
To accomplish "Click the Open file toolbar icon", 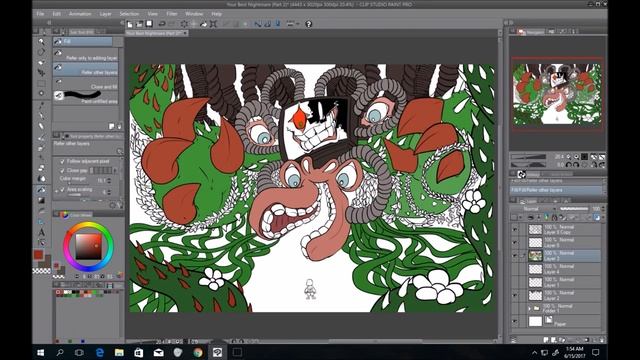I will (x=140, y=24).
